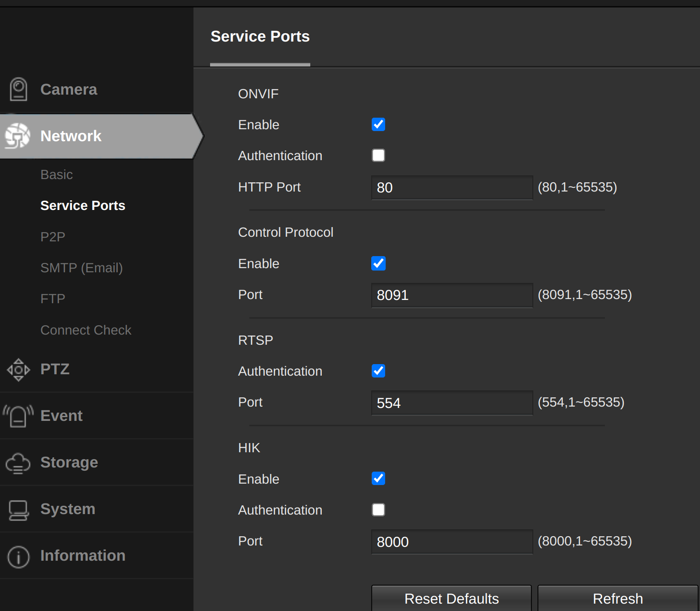700x611 pixels.
Task: Click the HIK port field 8000
Action: (x=452, y=542)
